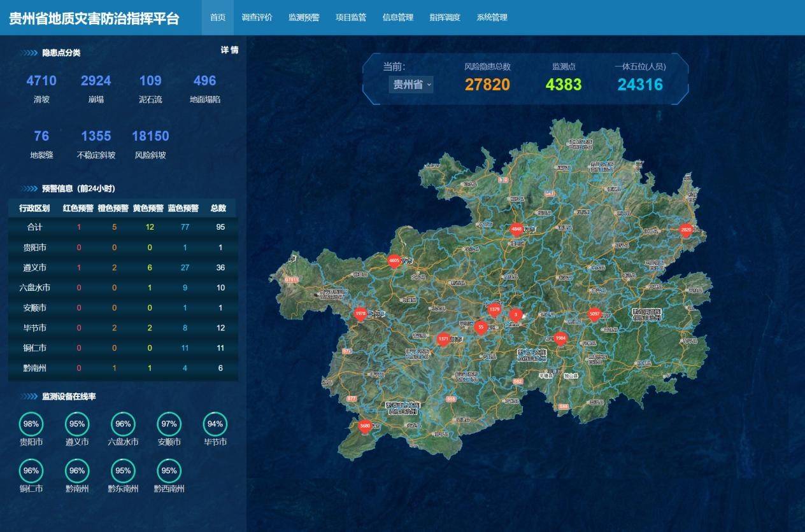Click 毕节市 in the warning table
The image size is (805, 532).
coord(34,328)
